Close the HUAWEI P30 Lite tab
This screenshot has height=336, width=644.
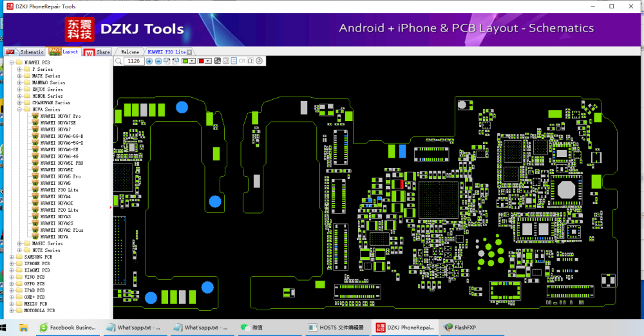[189, 52]
